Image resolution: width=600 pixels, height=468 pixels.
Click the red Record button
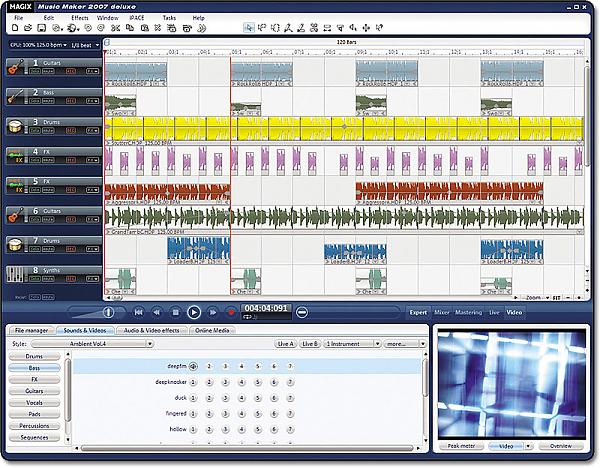(231, 312)
